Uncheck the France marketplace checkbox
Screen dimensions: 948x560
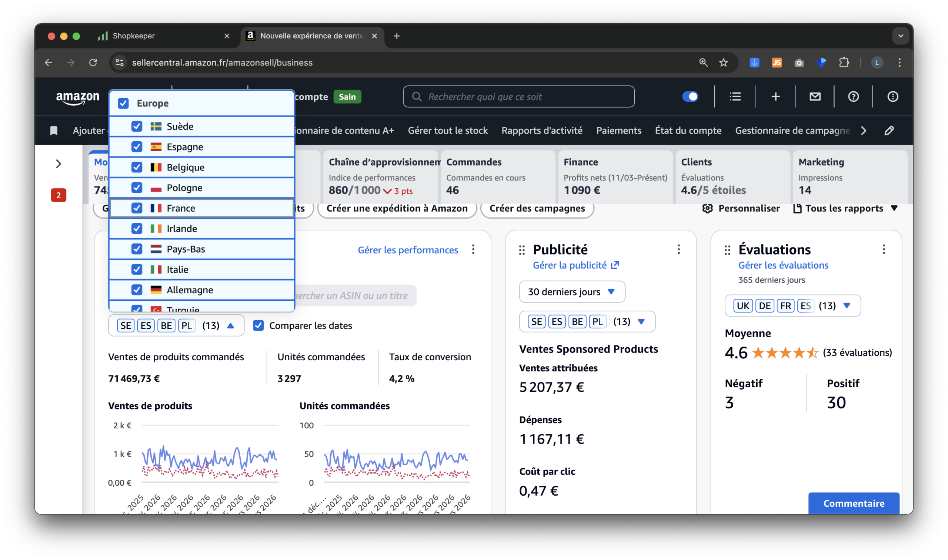pos(137,208)
